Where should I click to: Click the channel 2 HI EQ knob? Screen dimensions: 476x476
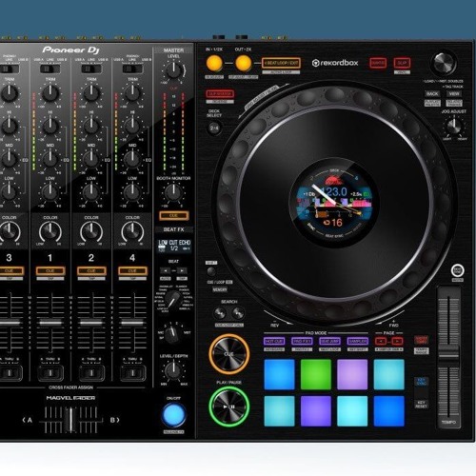91,127
